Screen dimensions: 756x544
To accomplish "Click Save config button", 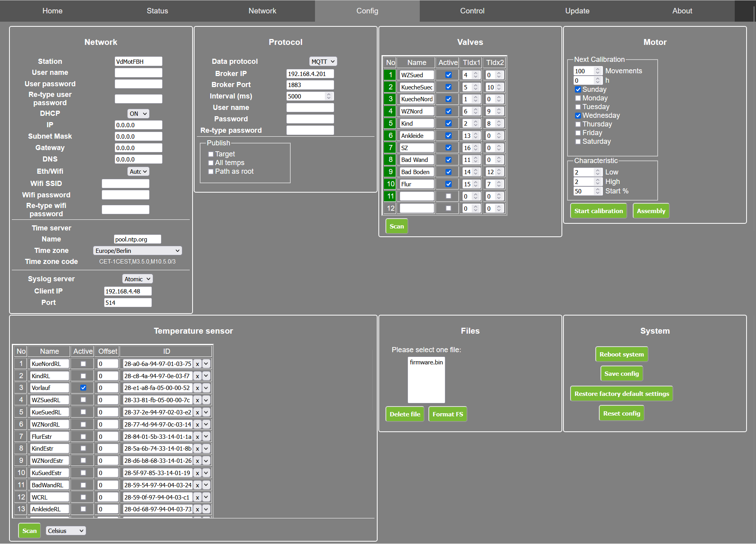I will [x=622, y=374].
